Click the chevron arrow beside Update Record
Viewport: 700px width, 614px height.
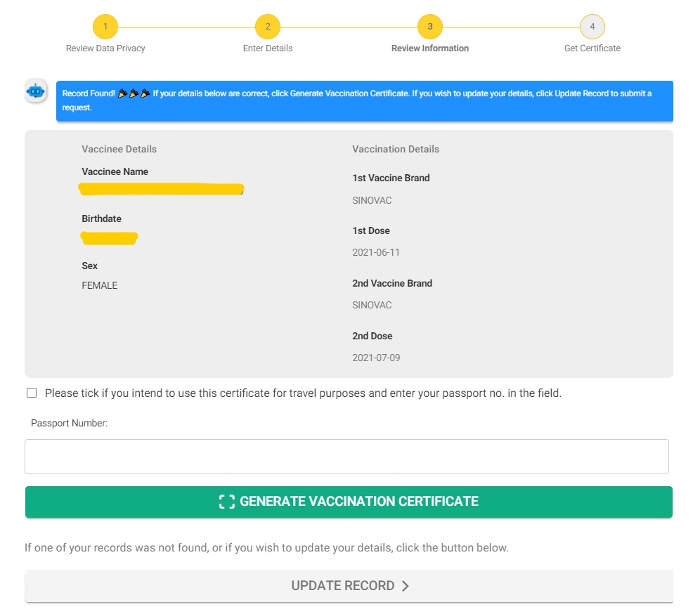pyautogui.click(x=406, y=586)
